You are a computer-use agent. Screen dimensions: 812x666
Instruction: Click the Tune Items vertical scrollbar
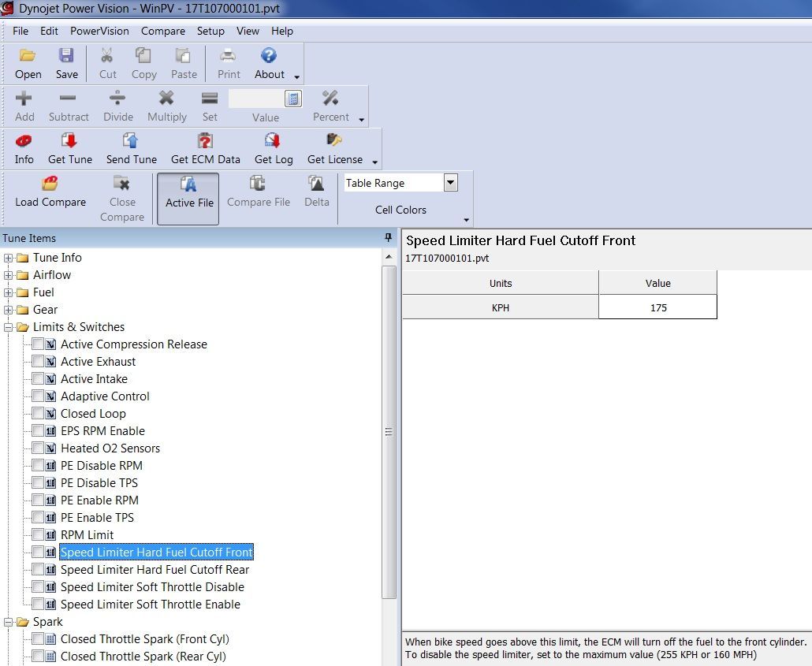389,432
